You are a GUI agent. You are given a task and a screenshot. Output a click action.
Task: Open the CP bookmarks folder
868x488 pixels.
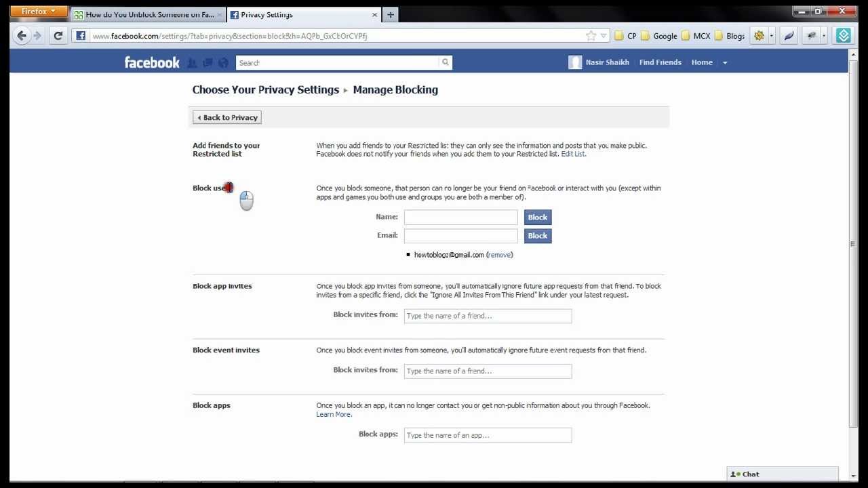pos(625,36)
